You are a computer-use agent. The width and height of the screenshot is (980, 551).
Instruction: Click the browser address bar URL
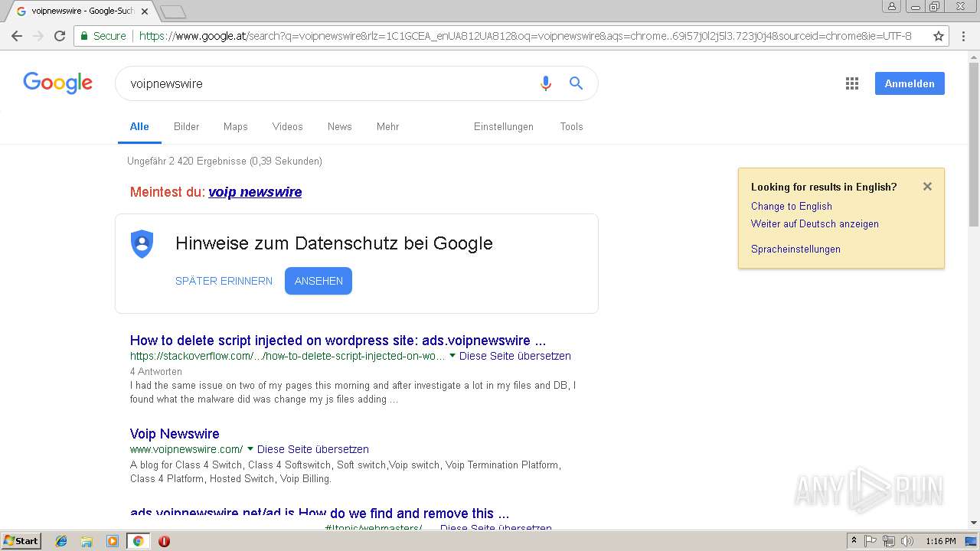tap(525, 36)
